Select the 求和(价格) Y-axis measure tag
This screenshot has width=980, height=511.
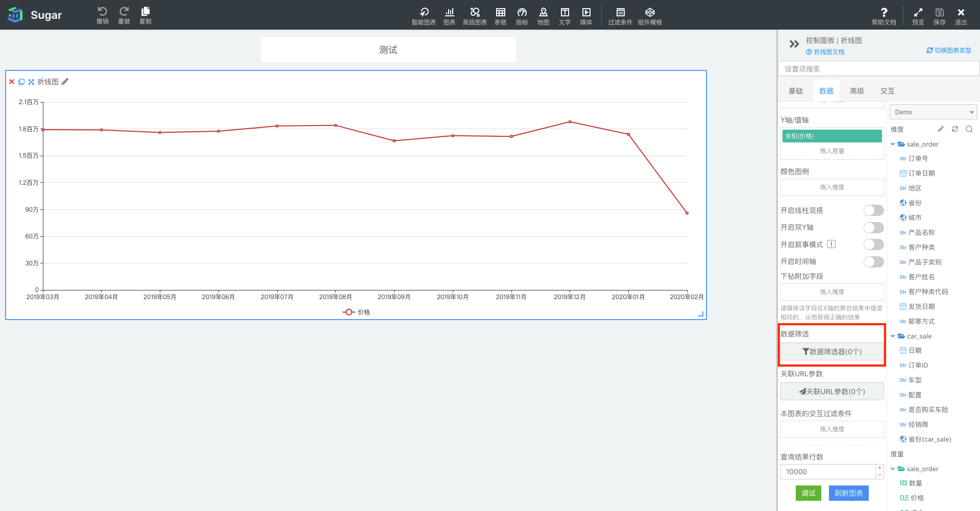(x=832, y=136)
